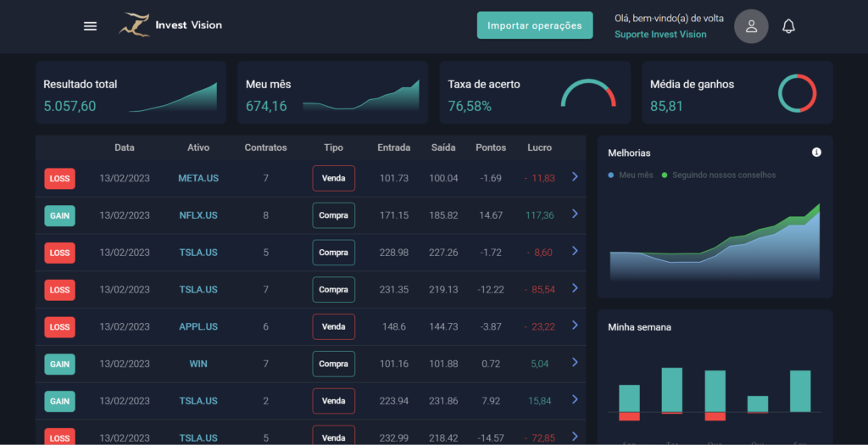Open the Resultado total card

tap(131, 92)
